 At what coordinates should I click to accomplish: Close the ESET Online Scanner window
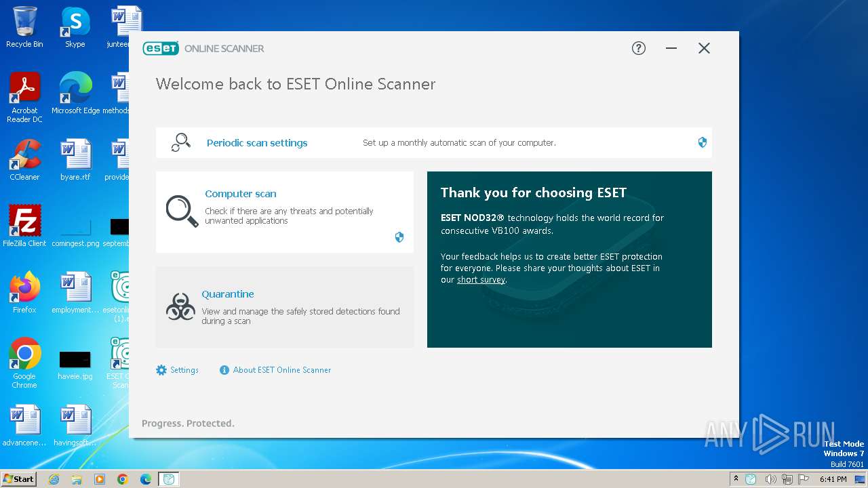point(704,48)
